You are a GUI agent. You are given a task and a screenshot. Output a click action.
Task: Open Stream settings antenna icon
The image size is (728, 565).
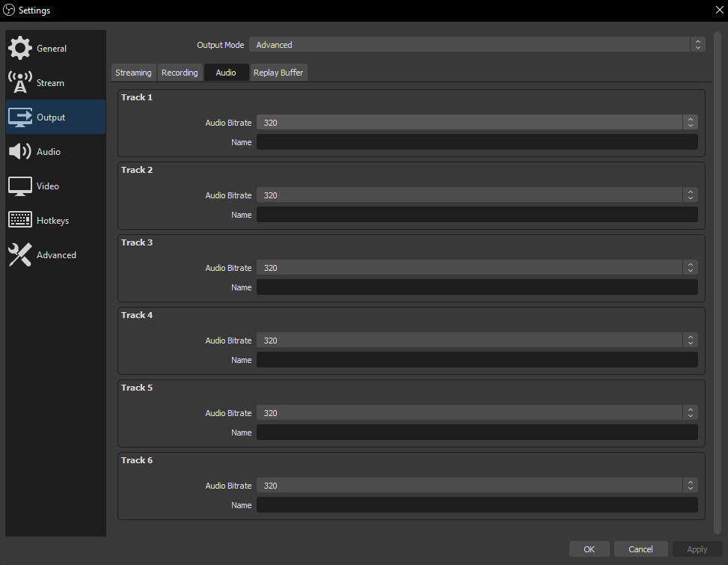(20, 82)
